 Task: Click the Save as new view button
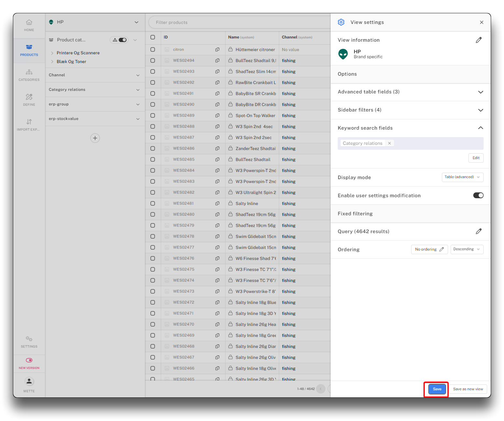tap(468, 389)
